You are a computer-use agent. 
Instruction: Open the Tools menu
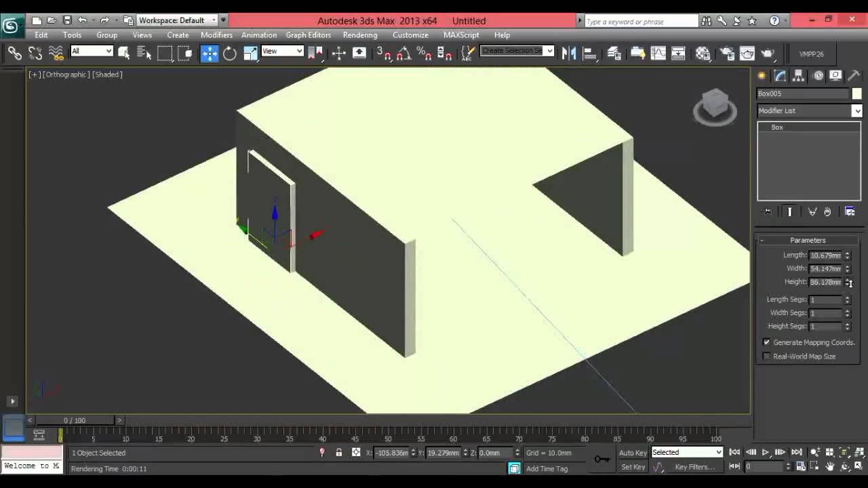(72, 35)
